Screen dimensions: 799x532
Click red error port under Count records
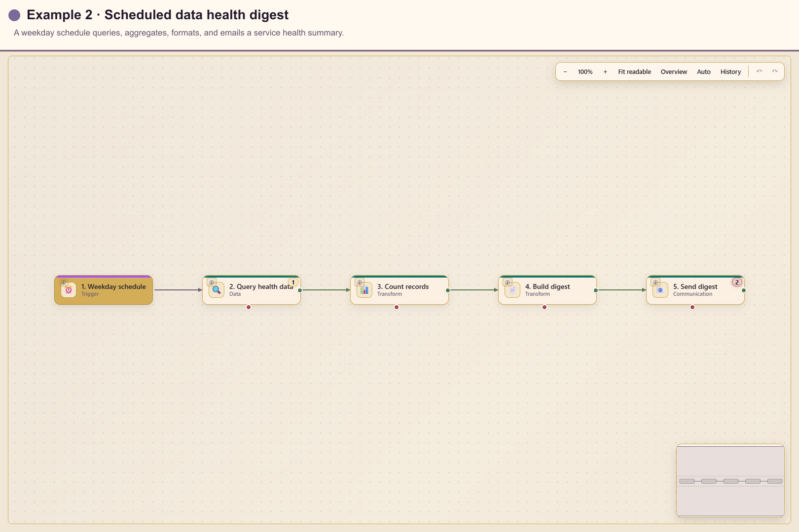(397, 307)
